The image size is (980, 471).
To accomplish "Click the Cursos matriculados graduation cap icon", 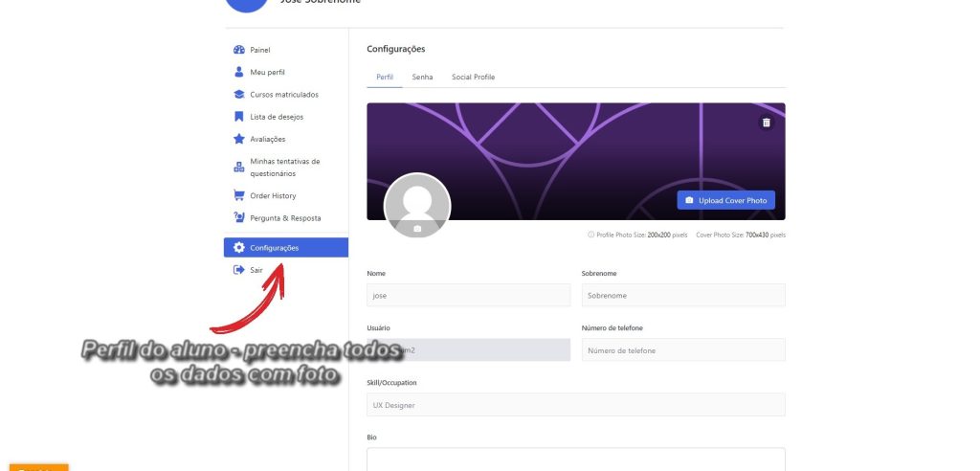I will click(239, 95).
